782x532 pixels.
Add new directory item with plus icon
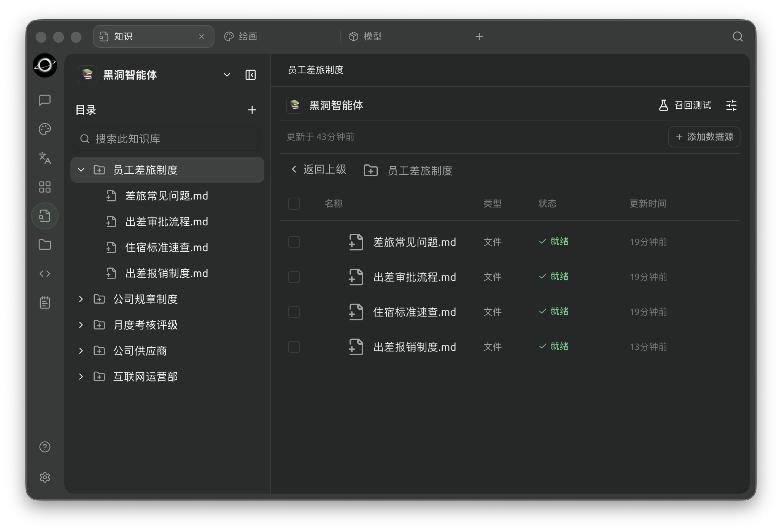tap(252, 110)
